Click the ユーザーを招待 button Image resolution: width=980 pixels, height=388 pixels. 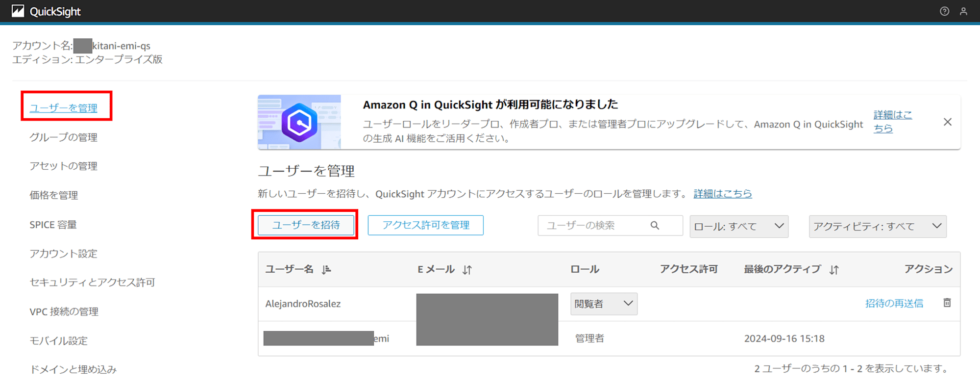tap(306, 225)
